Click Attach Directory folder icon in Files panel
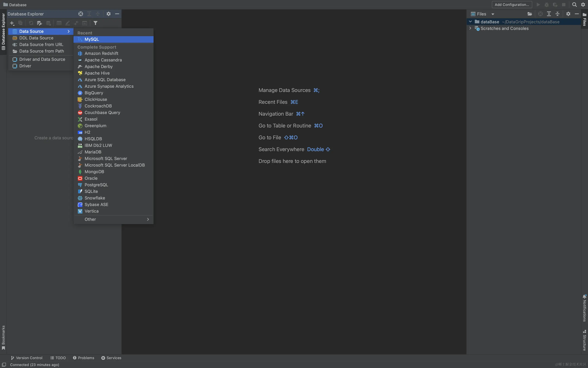This screenshot has width=588, height=368. click(x=530, y=14)
